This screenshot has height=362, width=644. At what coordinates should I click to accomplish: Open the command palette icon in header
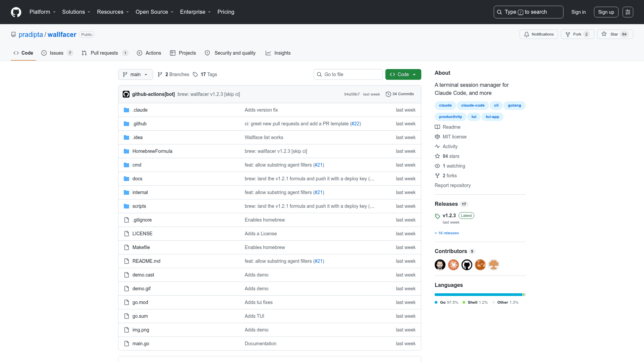628,12
